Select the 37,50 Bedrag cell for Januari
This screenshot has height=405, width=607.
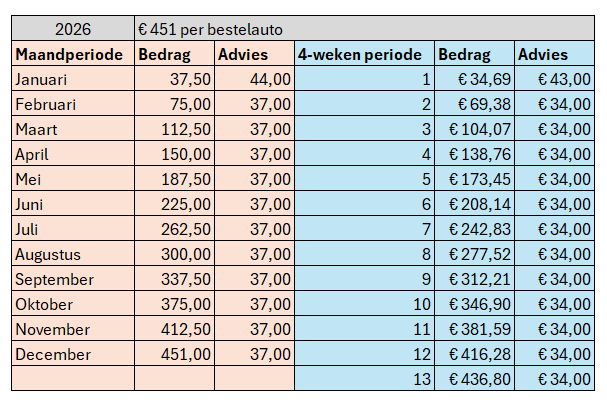pos(175,79)
